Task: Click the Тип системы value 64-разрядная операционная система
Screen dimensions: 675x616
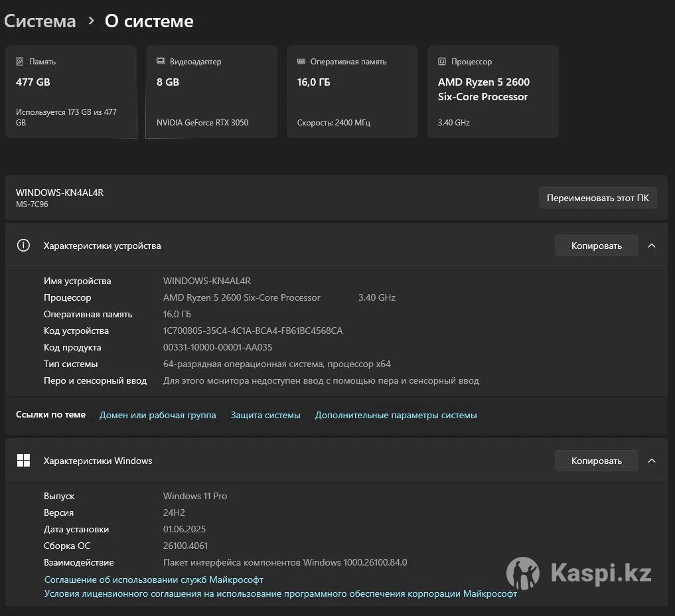Action: 277,364
